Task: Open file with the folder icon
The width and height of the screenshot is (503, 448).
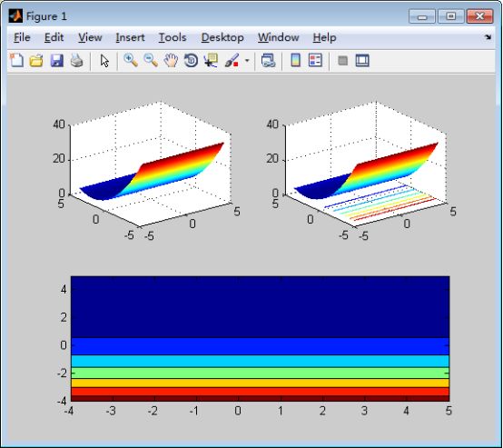Action: pos(36,60)
